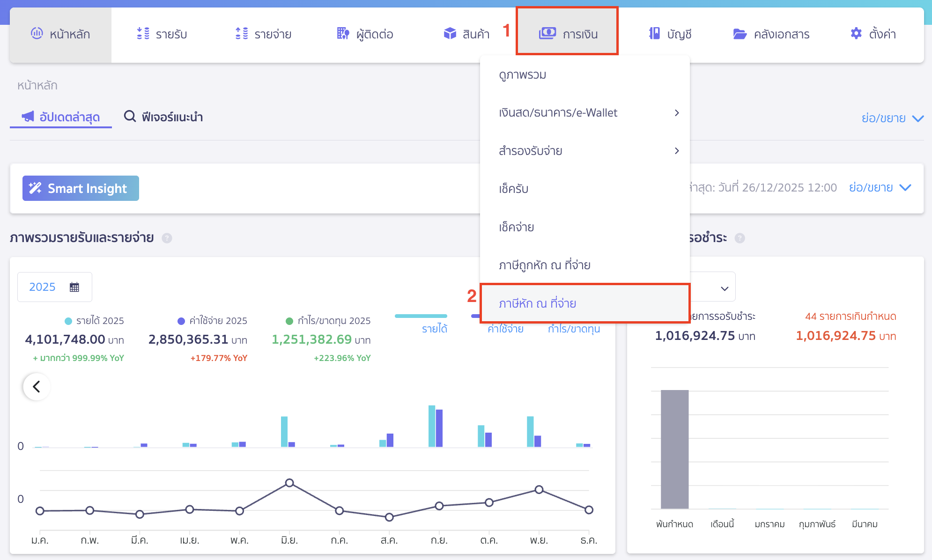Open the รายรับ income menu icon
932x560 pixels.
[x=143, y=34]
